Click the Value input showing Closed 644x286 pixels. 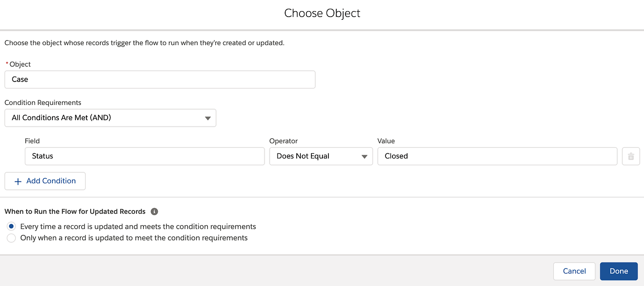(497, 156)
